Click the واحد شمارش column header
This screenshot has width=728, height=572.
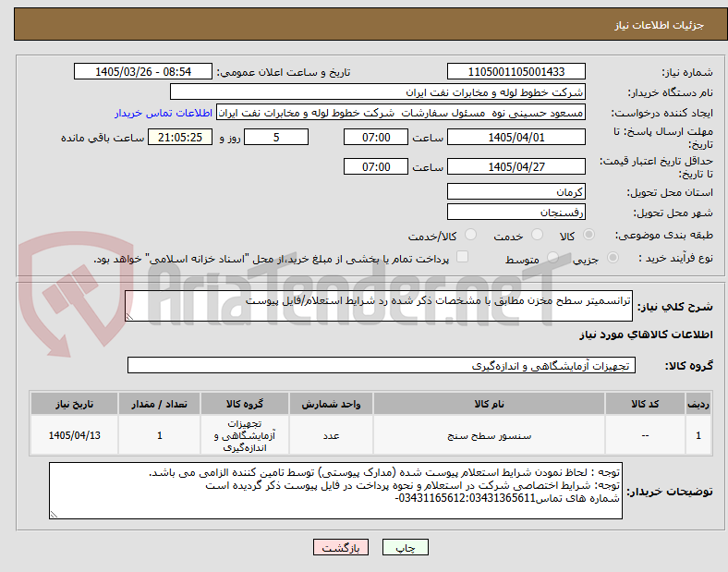(331, 404)
